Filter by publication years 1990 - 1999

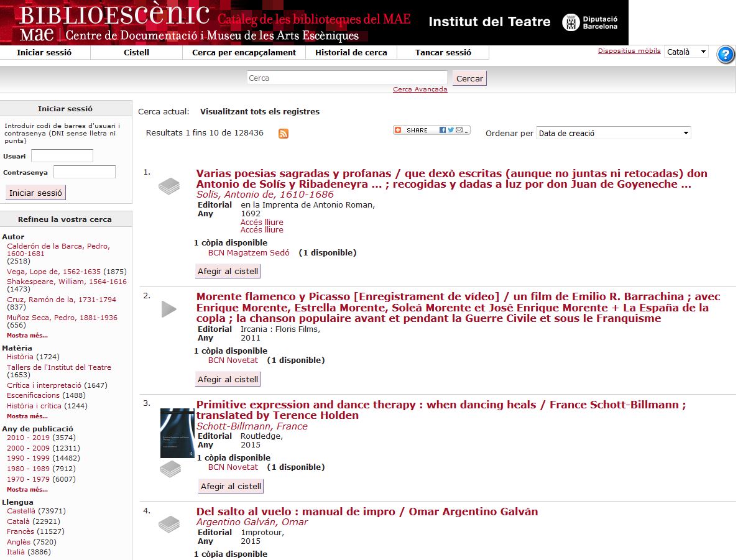pyautogui.click(x=28, y=458)
